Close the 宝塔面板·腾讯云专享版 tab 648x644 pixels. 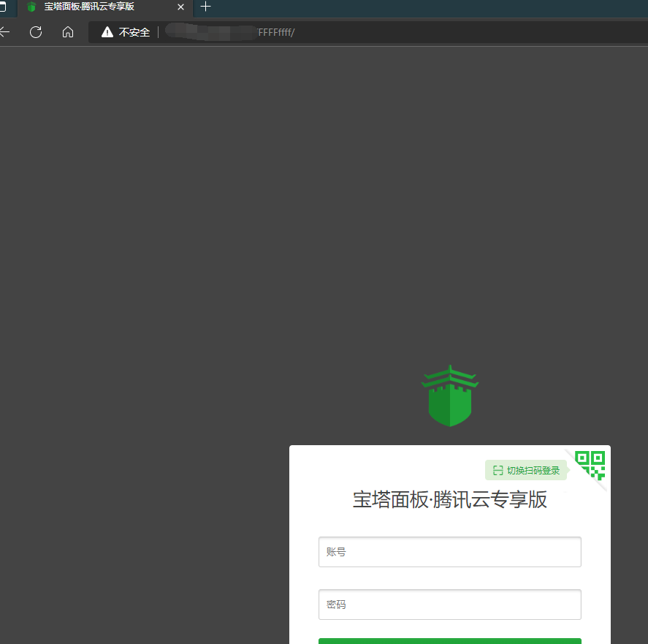[x=180, y=7]
